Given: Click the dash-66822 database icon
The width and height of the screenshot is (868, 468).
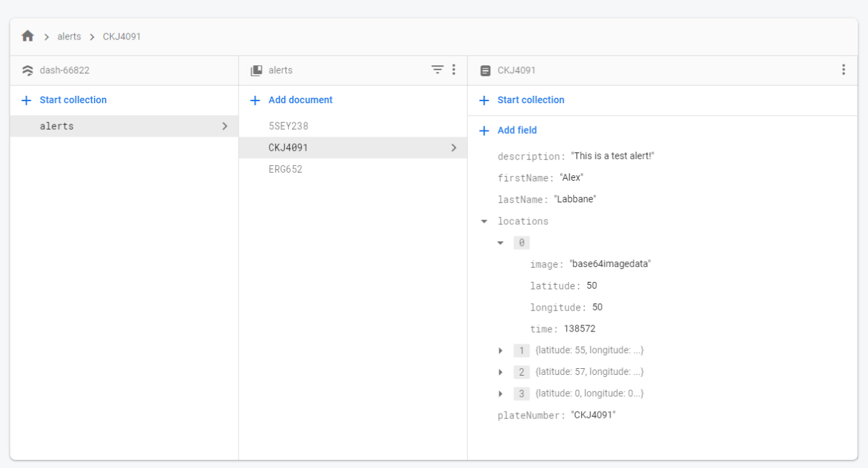Looking at the screenshot, I should [x=28, y=71].
